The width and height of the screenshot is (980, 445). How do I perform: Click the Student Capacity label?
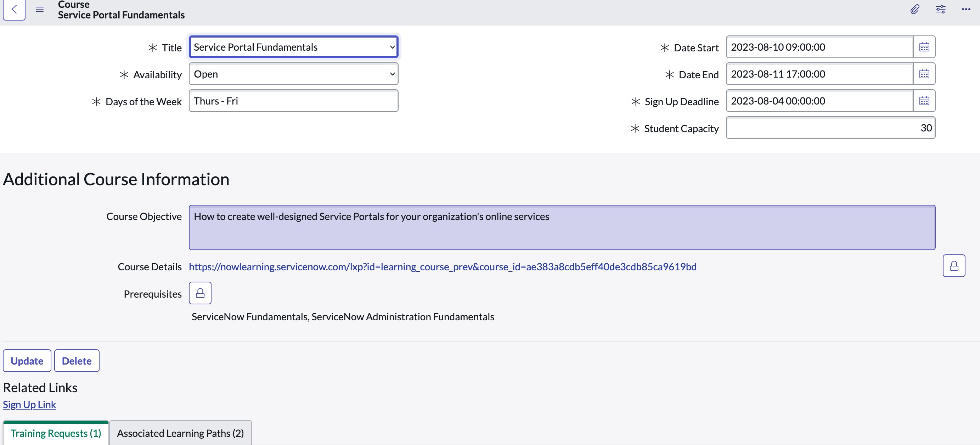coord(681,129)
